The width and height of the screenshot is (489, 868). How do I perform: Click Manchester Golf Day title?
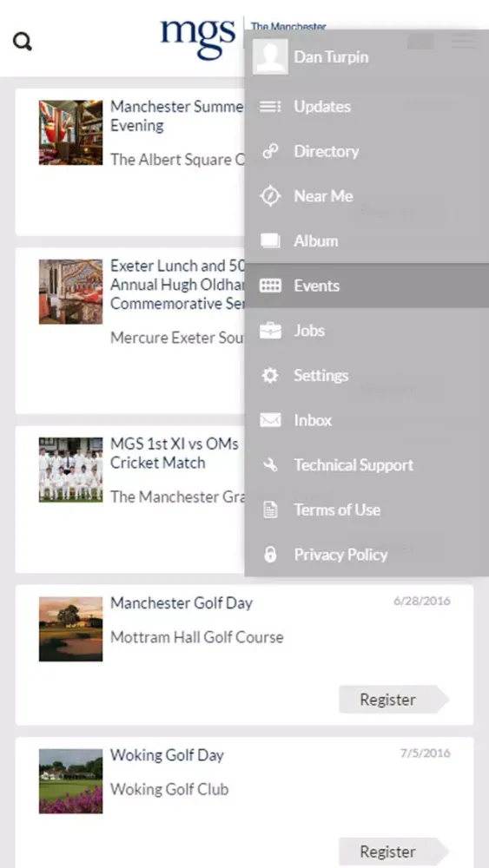[182, 603]
